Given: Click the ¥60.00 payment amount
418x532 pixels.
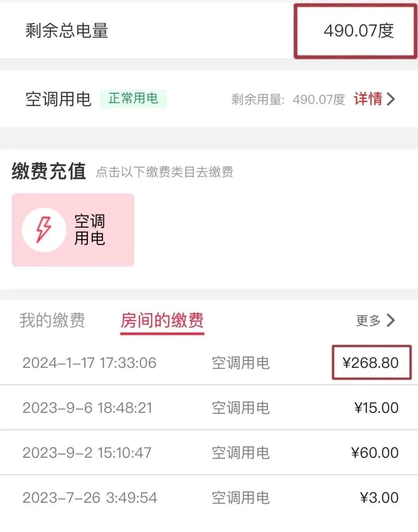Looking at the screenshot, I should point(375,453).
